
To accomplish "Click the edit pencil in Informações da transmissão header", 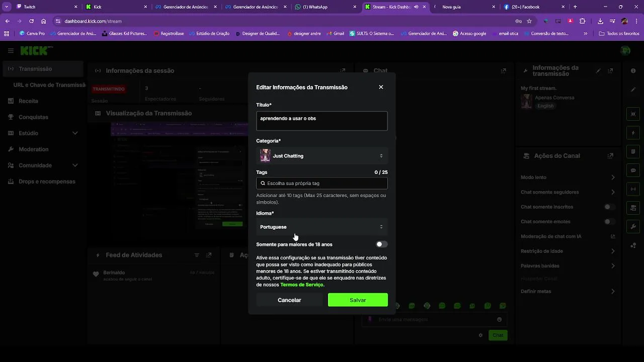I will pyautogui.click(x=598, y=71).
